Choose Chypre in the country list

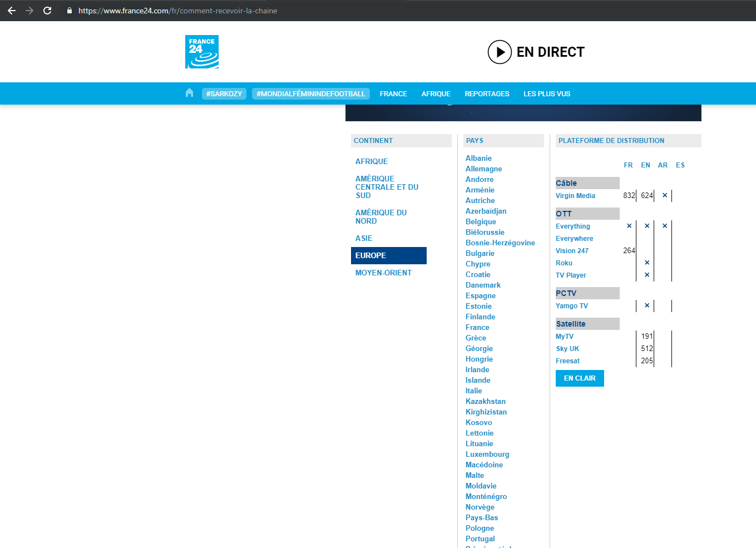coord(478,264)
